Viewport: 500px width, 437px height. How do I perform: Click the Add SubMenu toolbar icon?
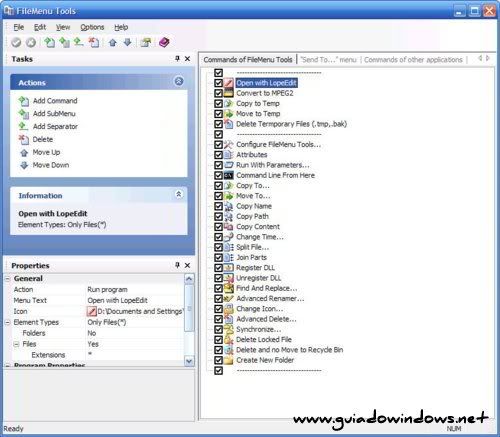(64, 42)
